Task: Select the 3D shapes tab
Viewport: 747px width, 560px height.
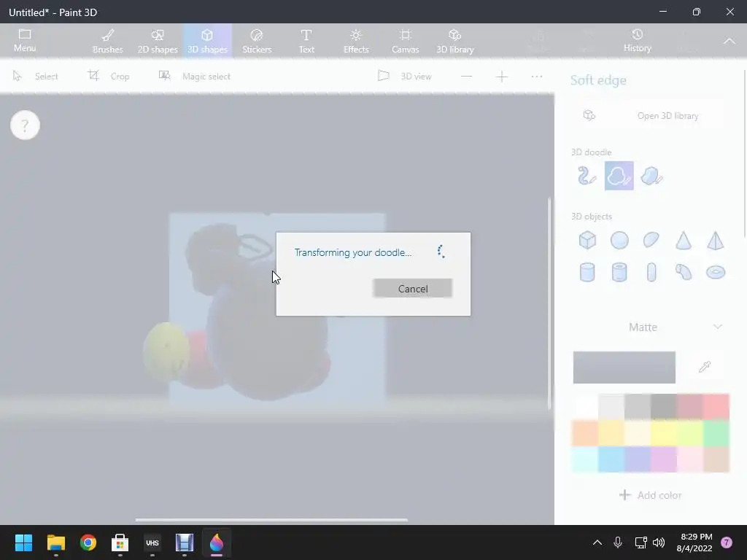Action: [x=207, y=42]
